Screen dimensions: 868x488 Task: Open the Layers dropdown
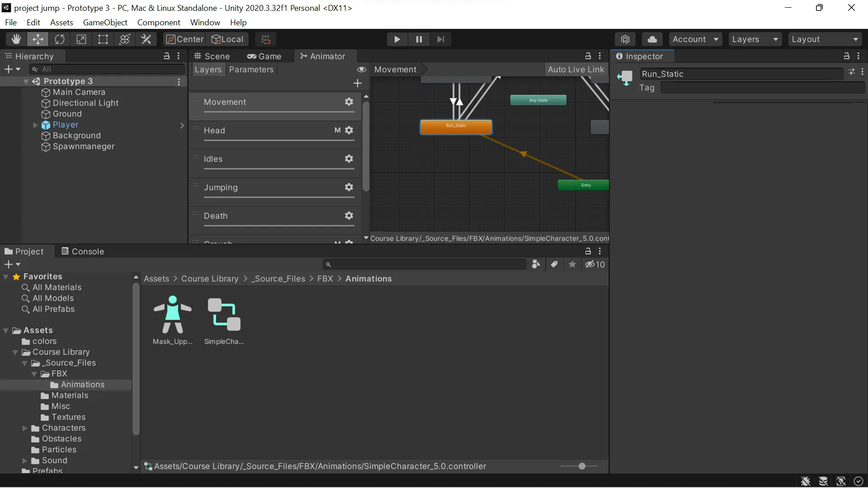tap(755, 39)
